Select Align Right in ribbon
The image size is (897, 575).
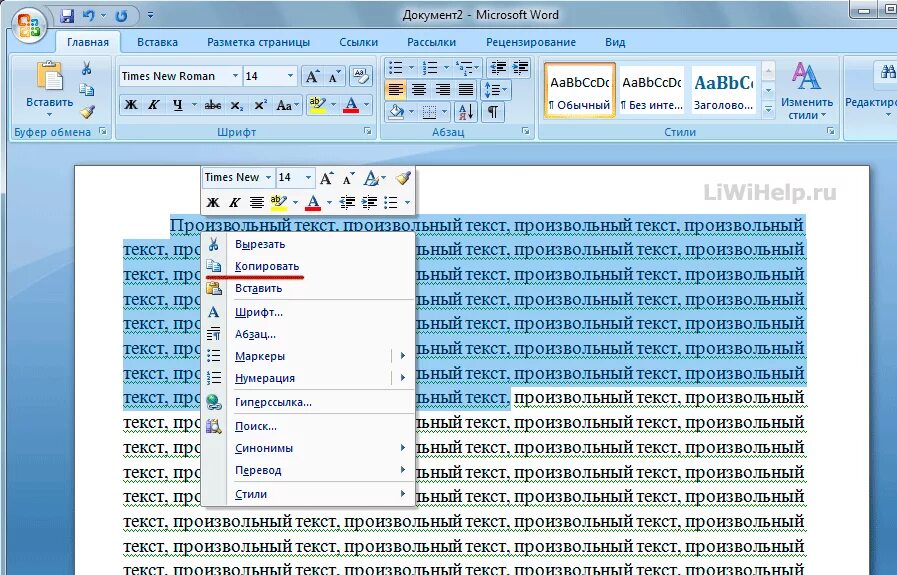coord(442,90)
